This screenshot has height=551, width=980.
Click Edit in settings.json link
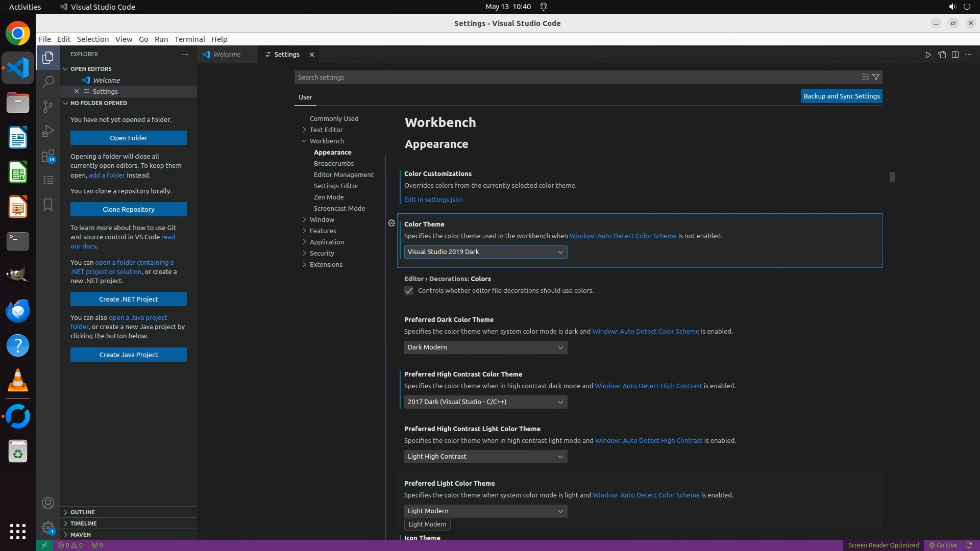(433, 199)
